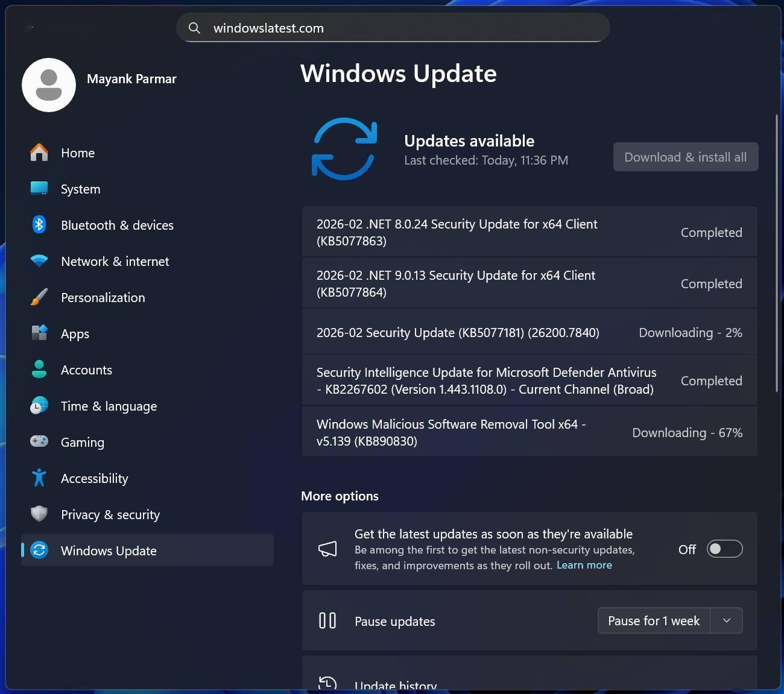Select the Accessibility settings icon

tap(39, 478)
